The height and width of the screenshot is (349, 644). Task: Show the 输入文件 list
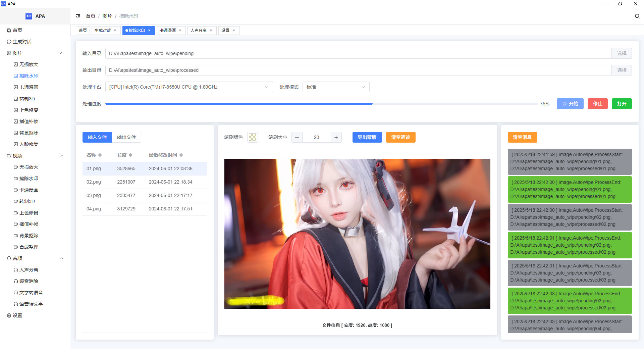point(97,137)
